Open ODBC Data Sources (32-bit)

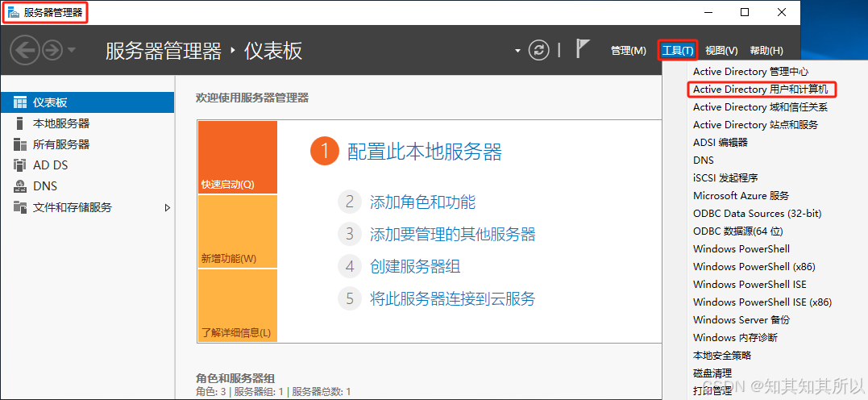tap(758, 213)
